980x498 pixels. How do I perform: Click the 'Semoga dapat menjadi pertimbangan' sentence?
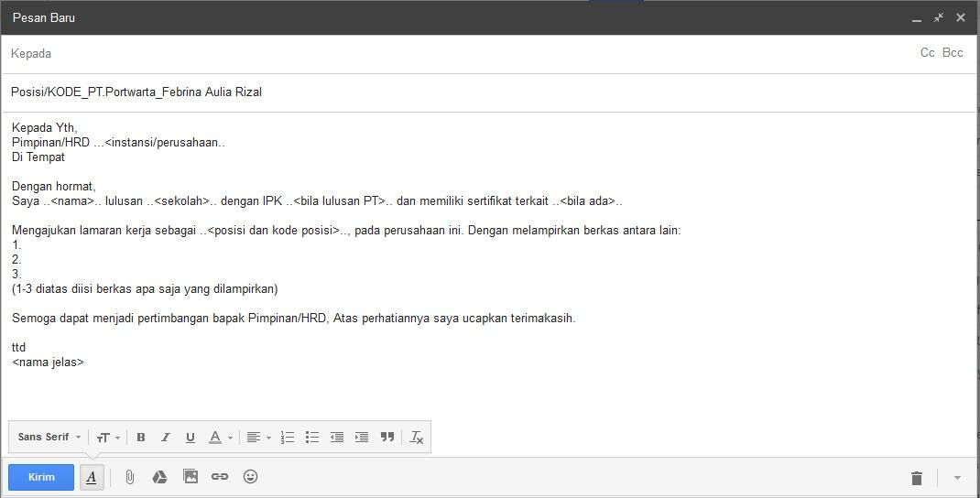(294, 318)
